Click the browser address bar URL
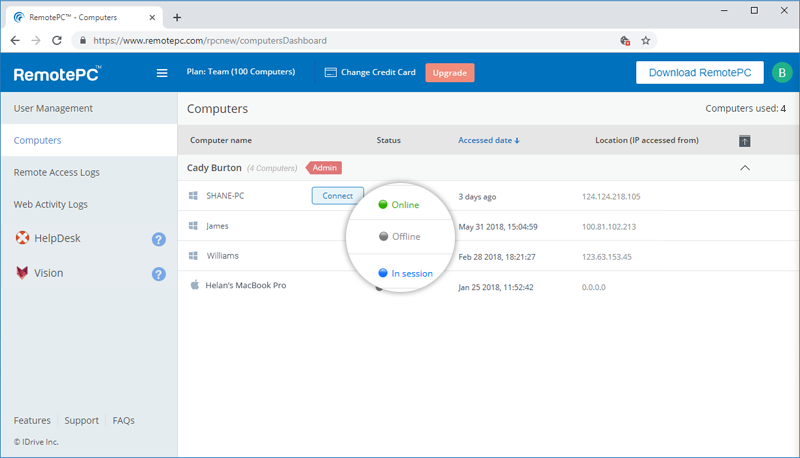Screen dimensions: 800x458 (x=210, y=41)
